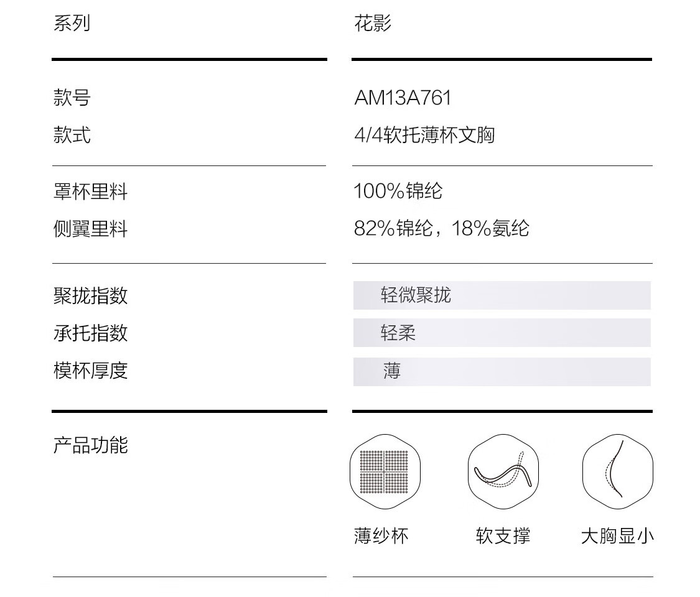The image size is (700, 597).
Task: Click the 100%锦纶 material value
Action: click(x=398, y=191)
